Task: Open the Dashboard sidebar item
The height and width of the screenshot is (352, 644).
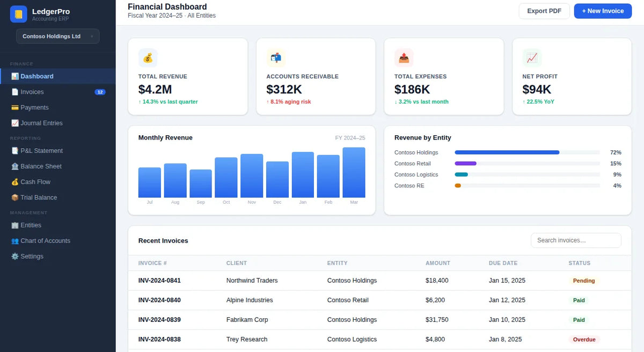Action: [x=57, y=76]
